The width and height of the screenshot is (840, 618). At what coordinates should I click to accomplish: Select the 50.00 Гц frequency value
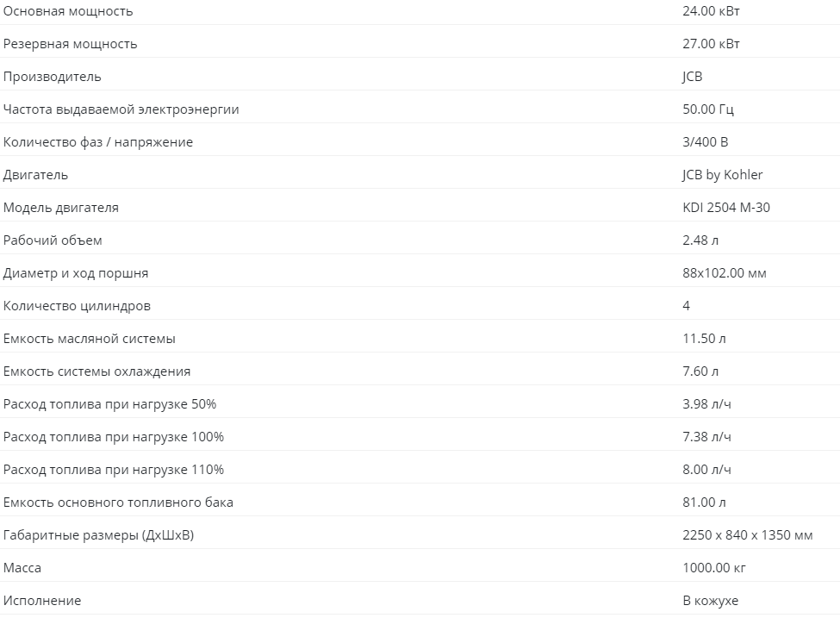tap(708, 109)
